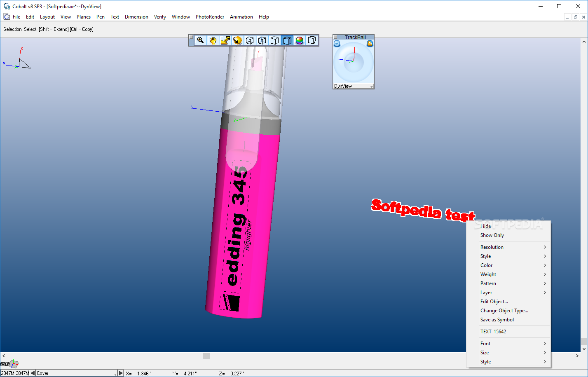Open the Cover layer dropdown in status bar

tap(77, 373)
